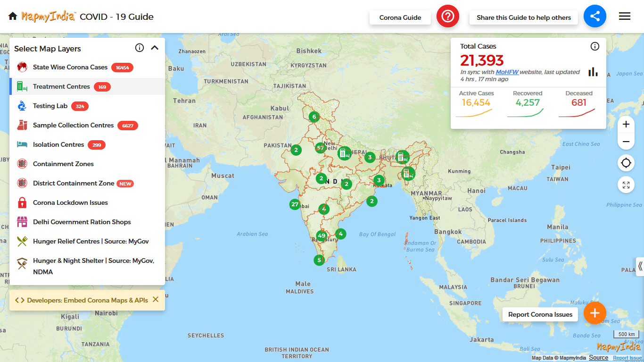Image resolution: width=644 pixels, height=362 pixels.
Task: Open the hamburger menu
Action: click(x=625, y=17)
